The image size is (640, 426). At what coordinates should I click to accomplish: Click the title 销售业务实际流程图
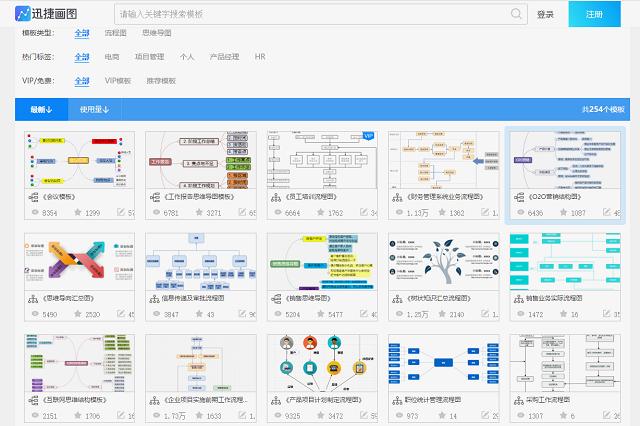[554, 299]
